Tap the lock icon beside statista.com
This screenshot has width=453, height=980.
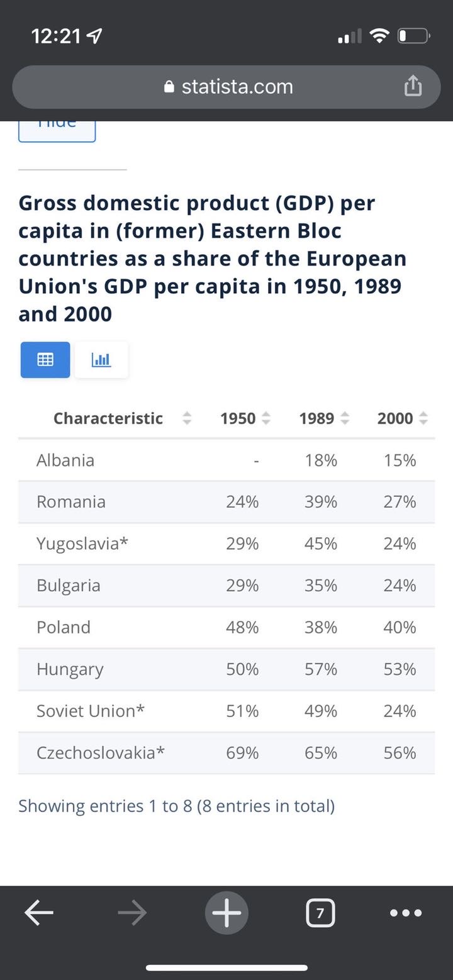(x=169, y=87)
